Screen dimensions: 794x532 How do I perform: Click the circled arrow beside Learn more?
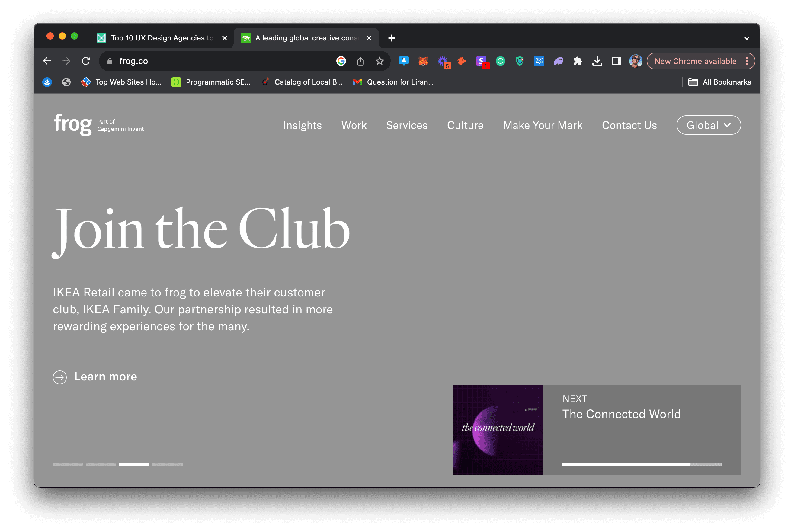[x=60, y=377]
